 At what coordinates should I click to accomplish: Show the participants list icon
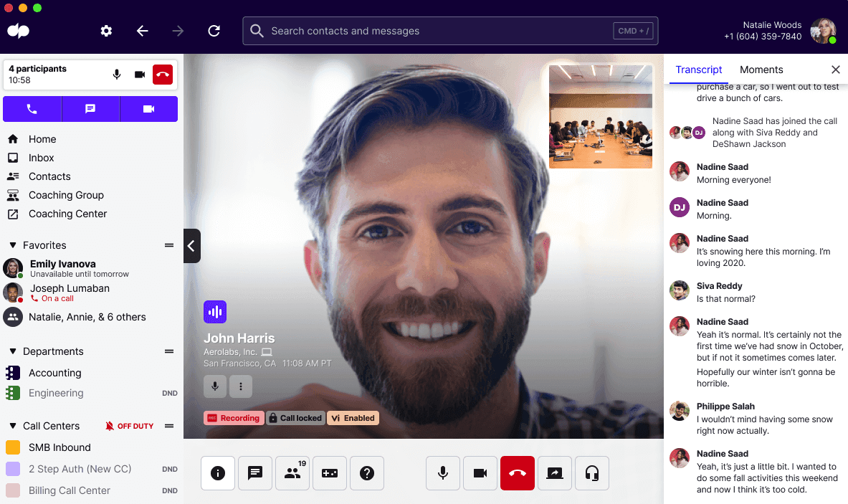point(292,473)
